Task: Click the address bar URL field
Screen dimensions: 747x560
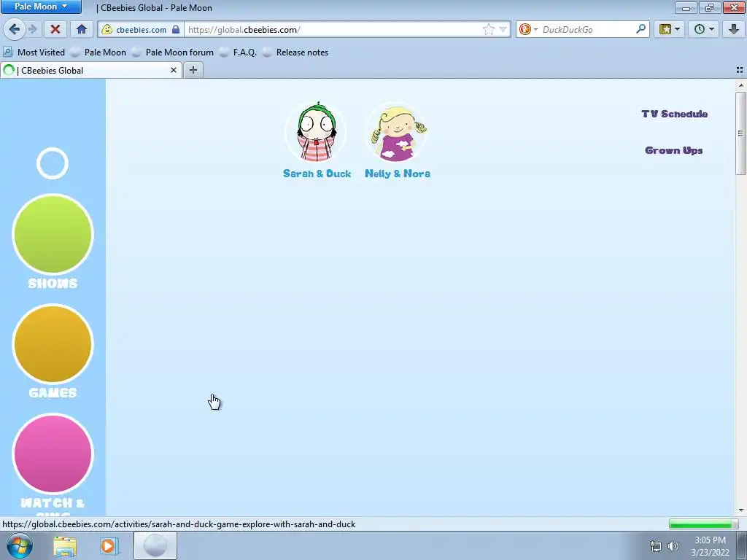Action: point(333,29)
